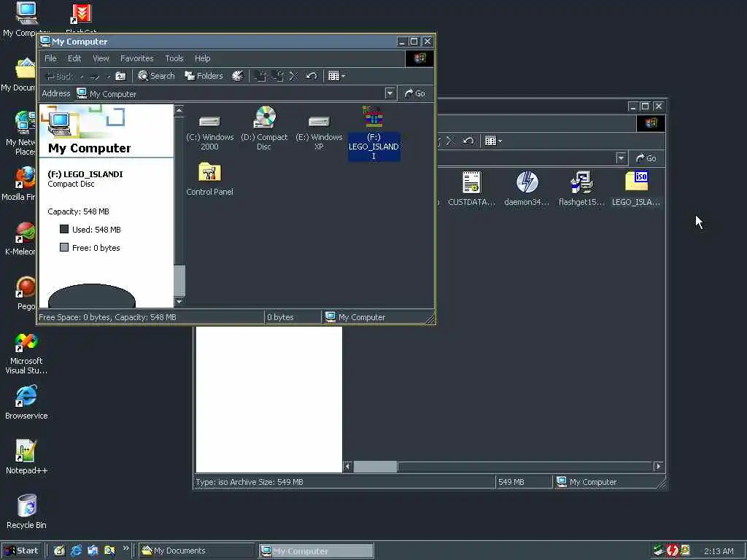This screenshot has width=747, height=560.
Task: Click the scroll down arrow in My Computer left pane
Action: [179, 301]
